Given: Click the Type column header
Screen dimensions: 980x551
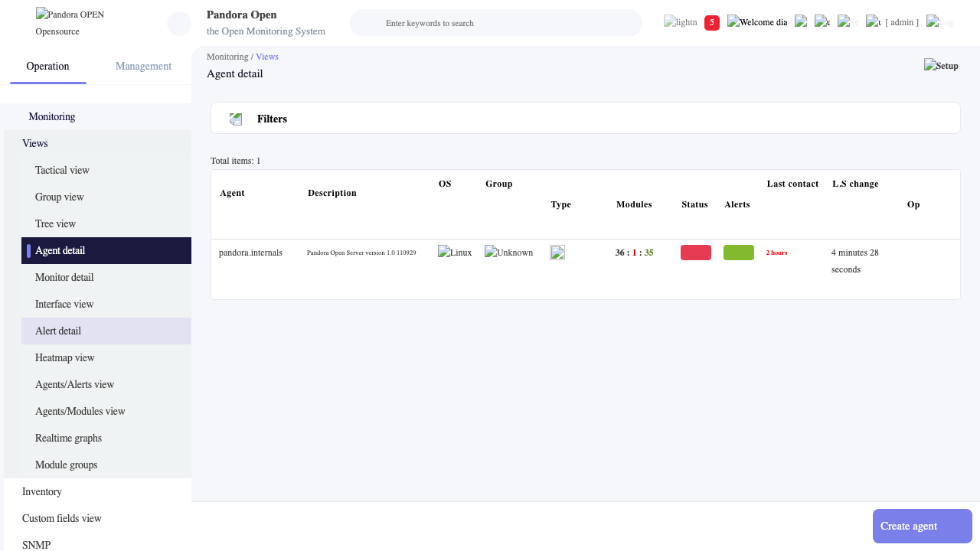Looking at the screenshot, I should 561,204.
